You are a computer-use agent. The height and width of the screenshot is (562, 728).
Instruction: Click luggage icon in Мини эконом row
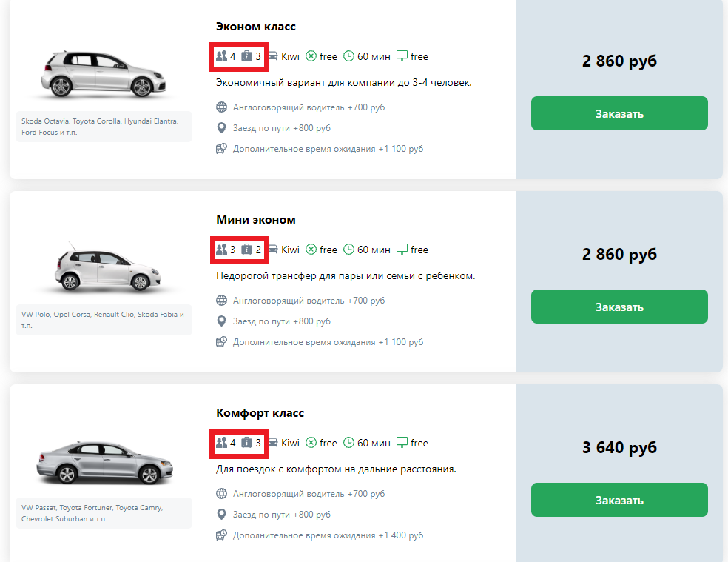pos(247,250)
